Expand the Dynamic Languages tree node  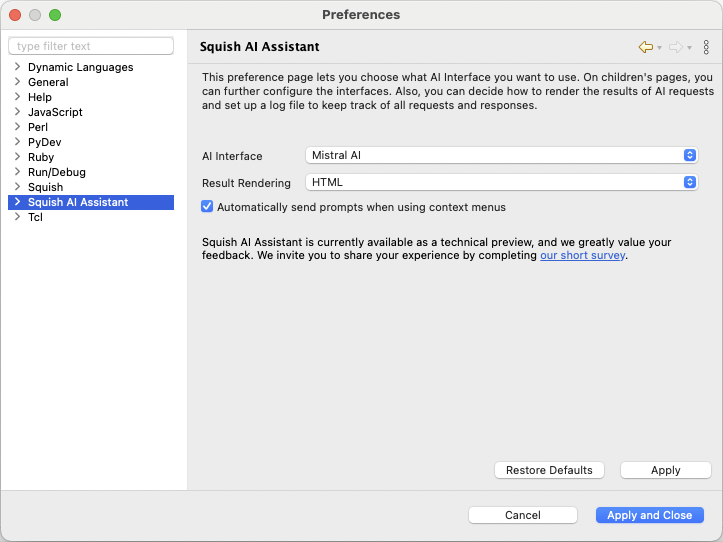tap(17, 67)
